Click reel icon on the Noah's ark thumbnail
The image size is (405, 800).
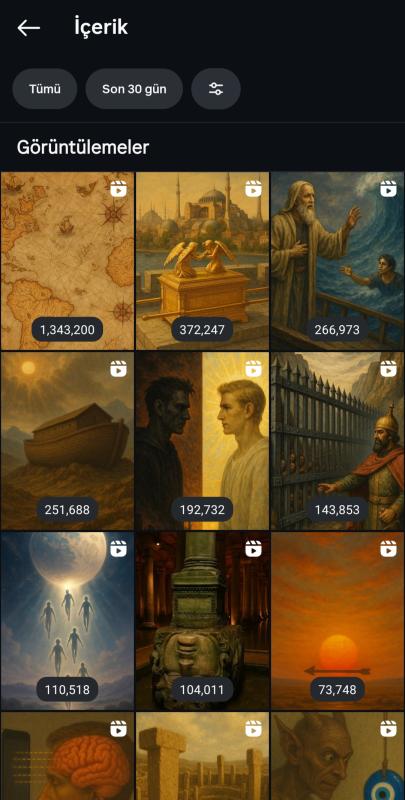118,368
